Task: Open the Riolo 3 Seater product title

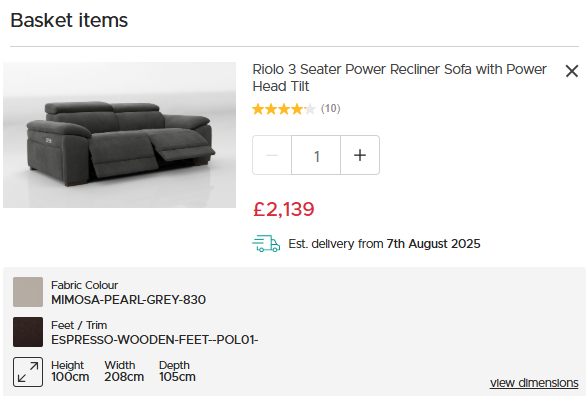Action: pos(399,78)
